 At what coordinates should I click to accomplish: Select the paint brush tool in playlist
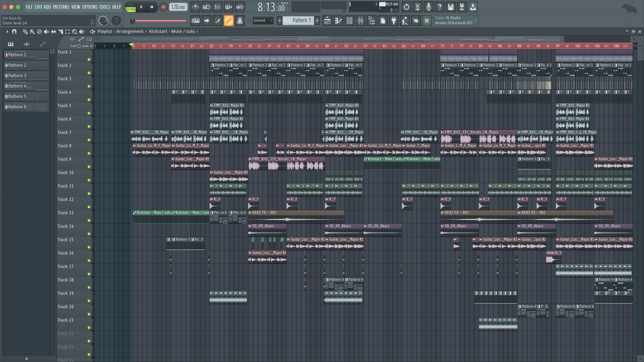pos(32,32)
